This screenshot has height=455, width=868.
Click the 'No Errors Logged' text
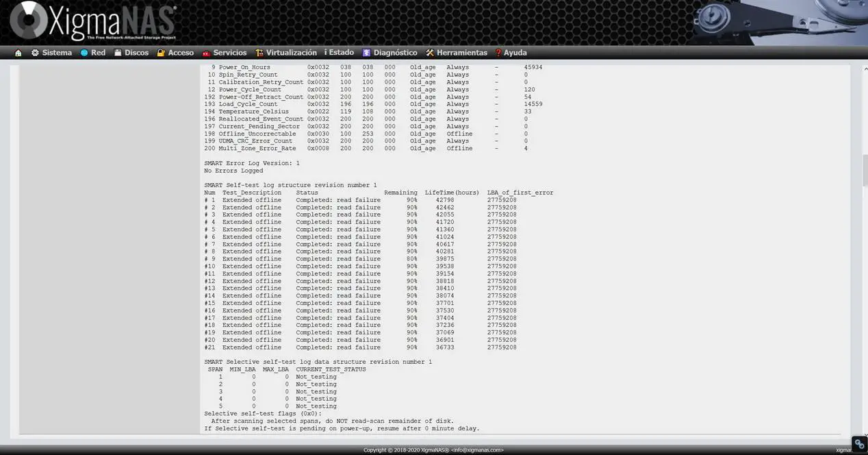[233, 171]
